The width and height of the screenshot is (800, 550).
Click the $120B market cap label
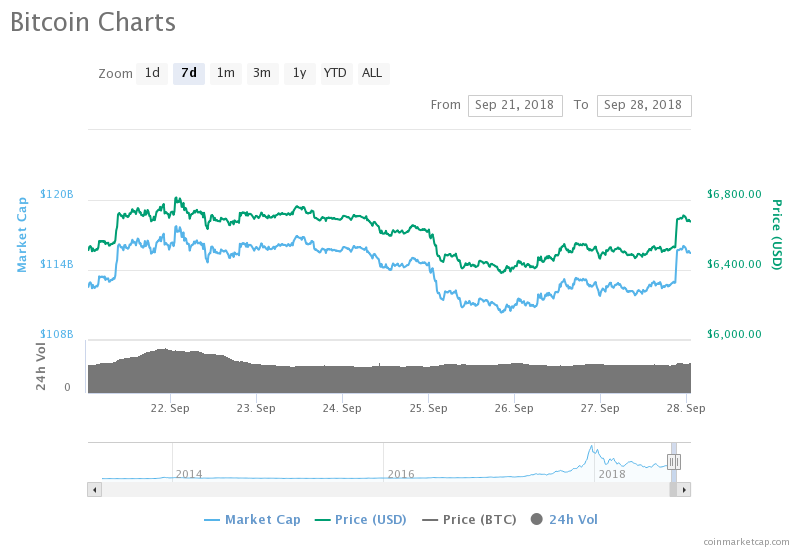click(57, 194)
